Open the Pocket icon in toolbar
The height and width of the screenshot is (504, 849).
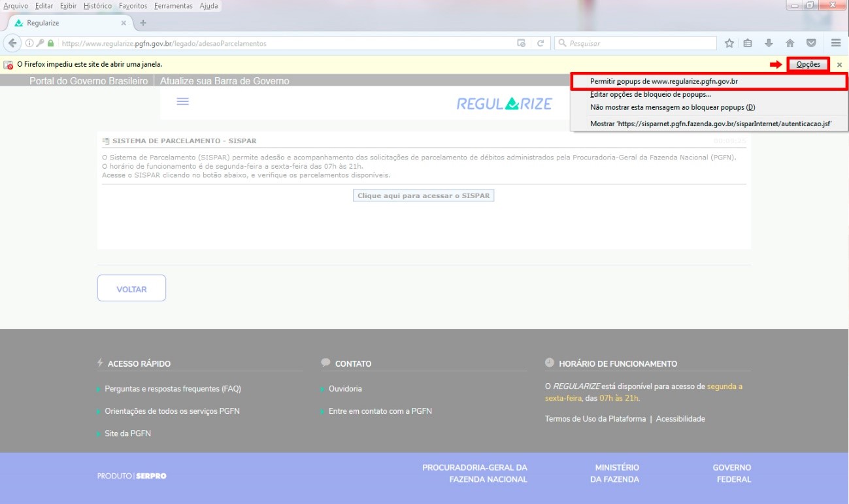click(x=811, y=43)
